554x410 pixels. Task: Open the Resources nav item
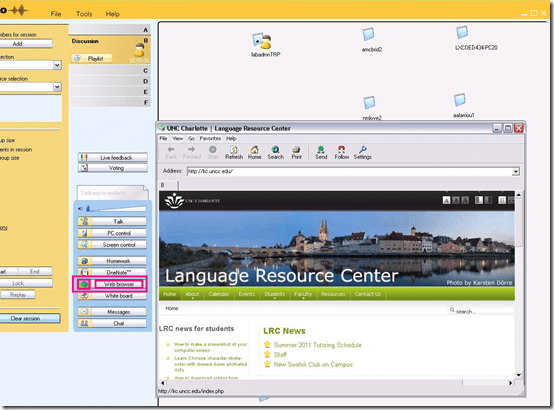(333, 294)
